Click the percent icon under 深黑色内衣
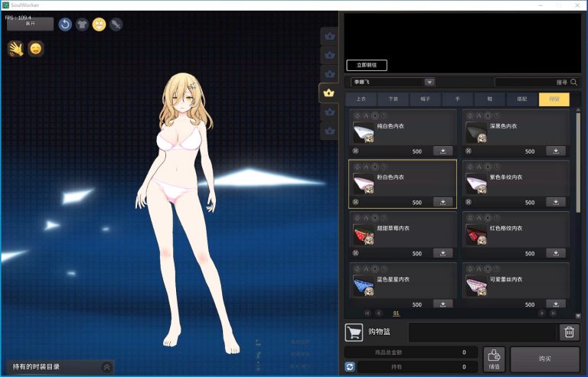The width and height of the screenshot is (588, 377). [x=469, y=151]
